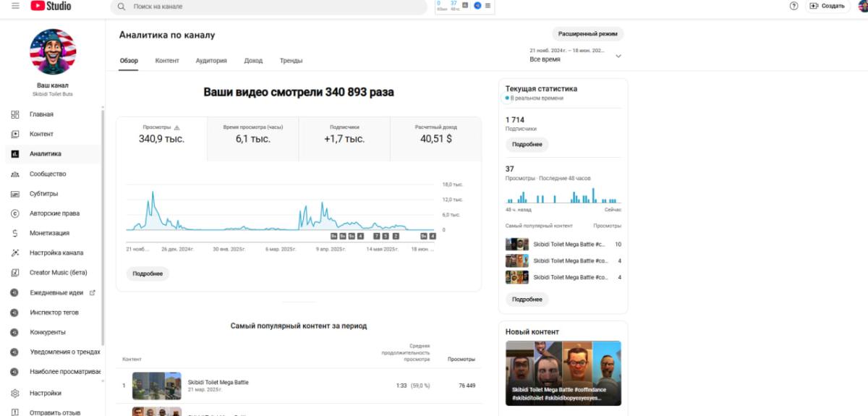
Task: Click the Монетизация dollar icon
Action: (x=15, y=233)
